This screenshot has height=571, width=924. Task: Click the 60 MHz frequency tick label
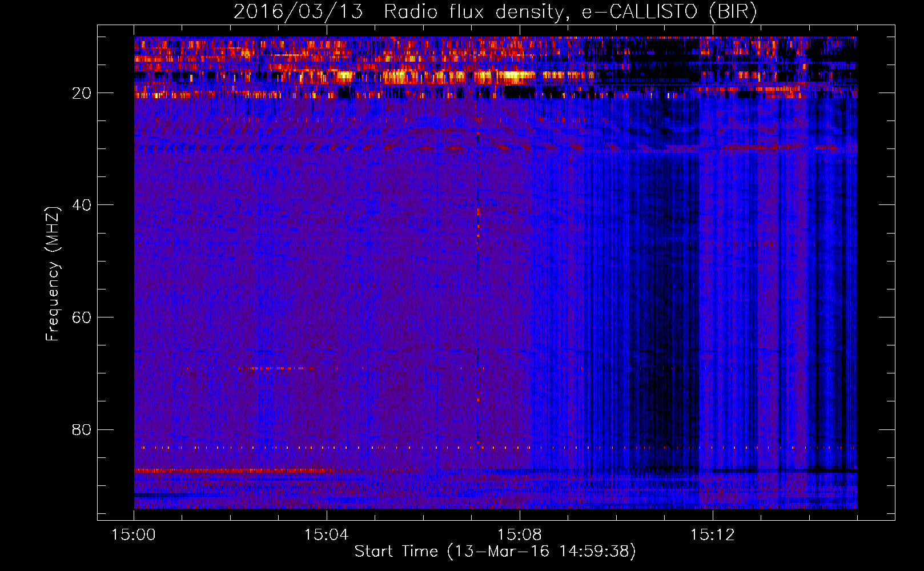pyautogui.click(x=82, y=317)
